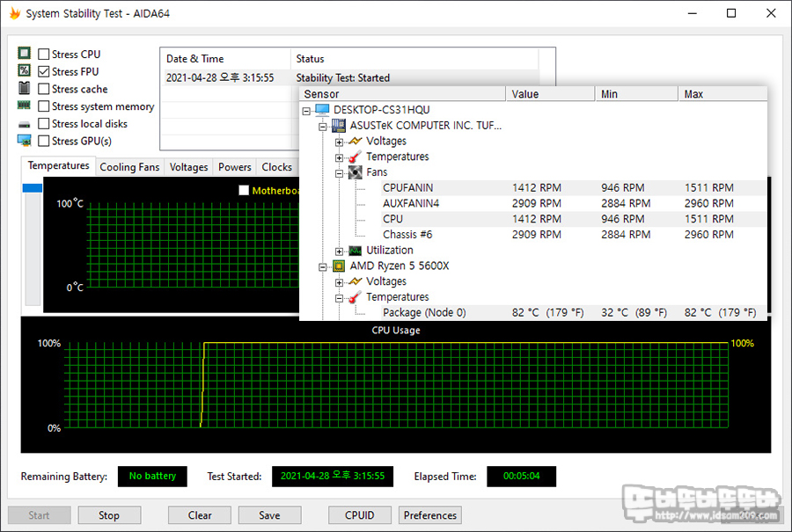Click the Elapsed Time 00:05:04 readout
This screenshot has height=532, width=792.
tap(521, 476)
